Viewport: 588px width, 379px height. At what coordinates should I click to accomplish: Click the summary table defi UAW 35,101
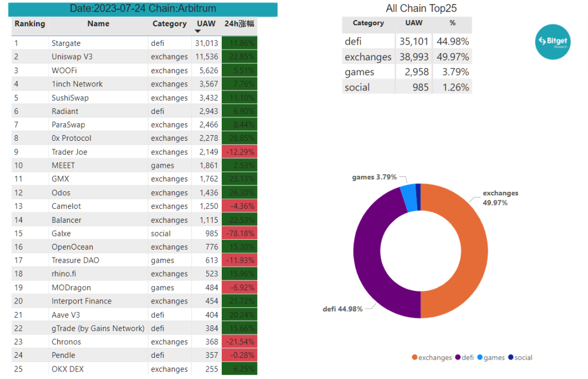(414, 41)
